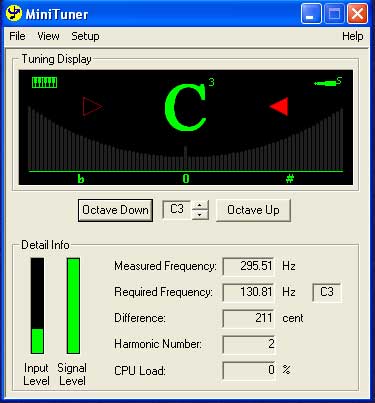This screenshot has width=375, height=403.
Task: Click the Difference value 211
Action: point(248,318)
